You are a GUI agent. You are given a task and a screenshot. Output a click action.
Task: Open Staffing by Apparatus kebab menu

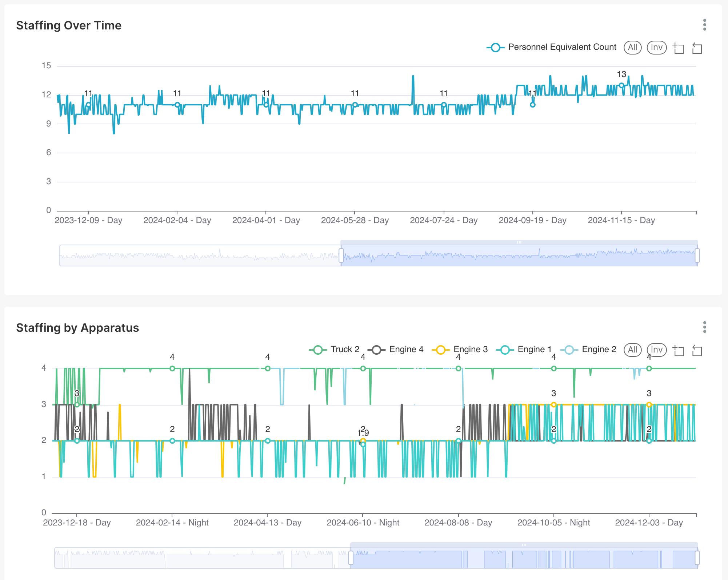click(x=704, y=327)
